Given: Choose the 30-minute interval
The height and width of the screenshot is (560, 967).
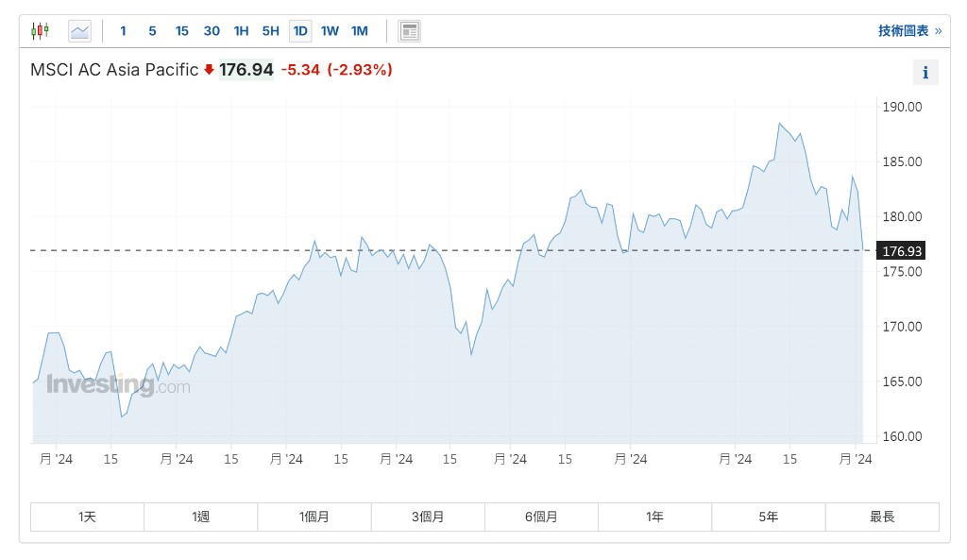Looking at the screenshot, I should [x=212, y=31].
